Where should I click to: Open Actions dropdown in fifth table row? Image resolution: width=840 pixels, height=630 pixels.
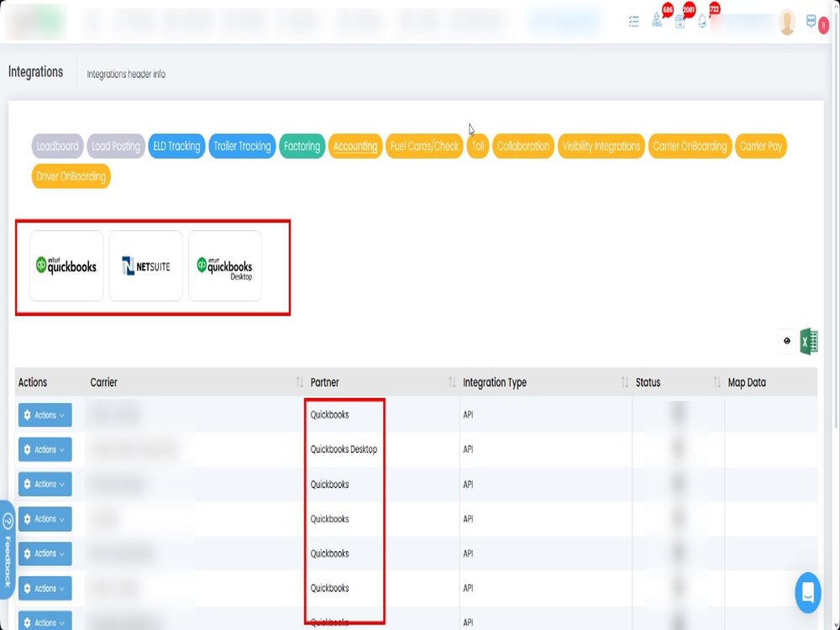45,554
